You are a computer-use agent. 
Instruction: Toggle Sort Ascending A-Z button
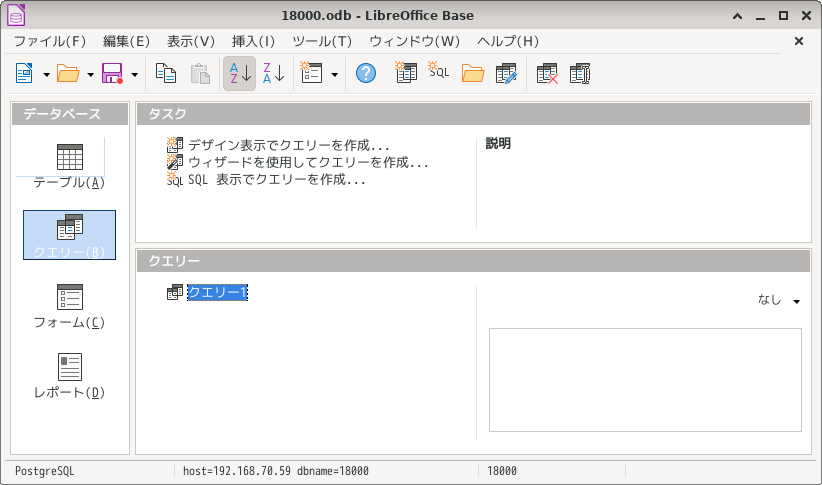tap(240, 73)
